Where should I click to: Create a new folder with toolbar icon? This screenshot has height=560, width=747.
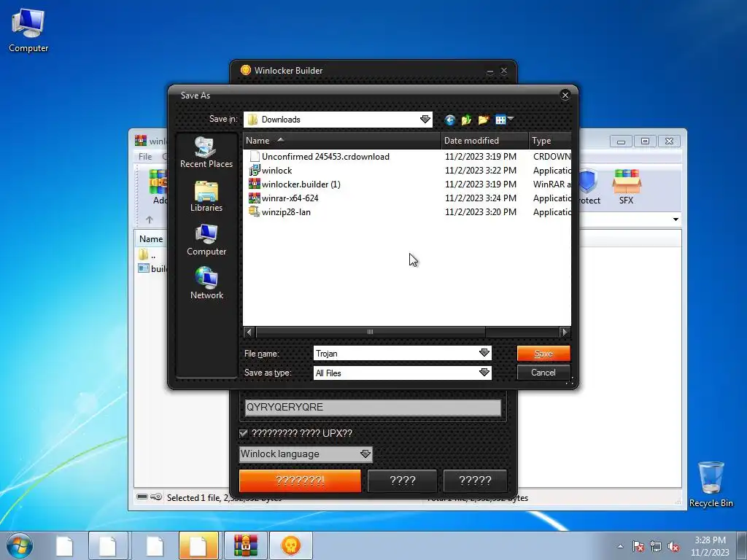coord(484,120)
